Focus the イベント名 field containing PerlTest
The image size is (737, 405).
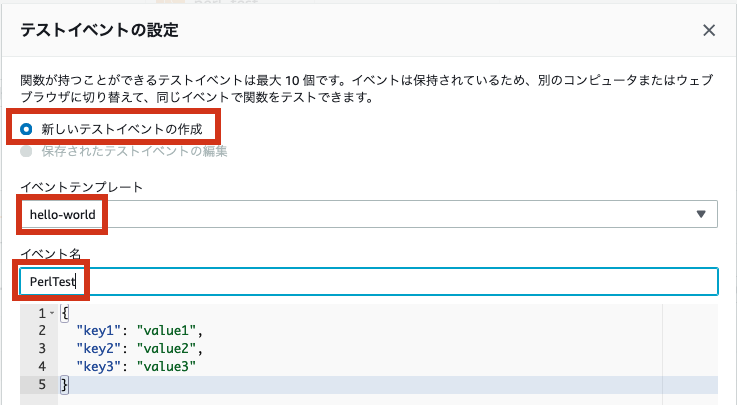point(369,281)
